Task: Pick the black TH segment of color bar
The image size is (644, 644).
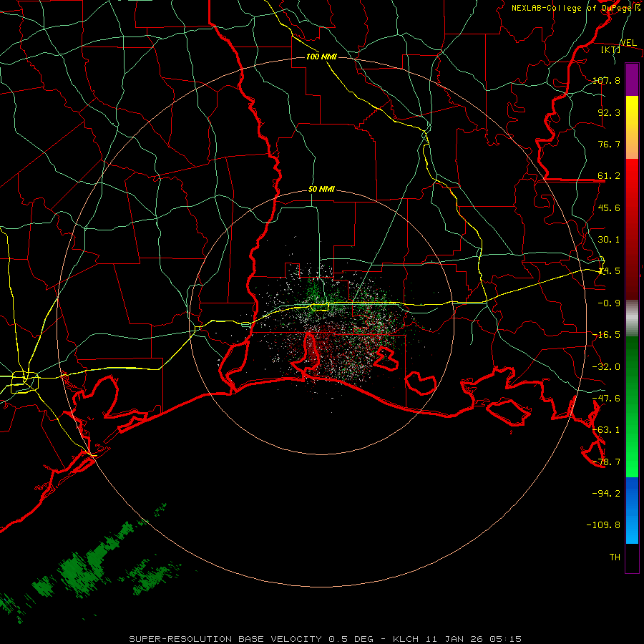Action: pyautogui.click(x=632, y=558)
